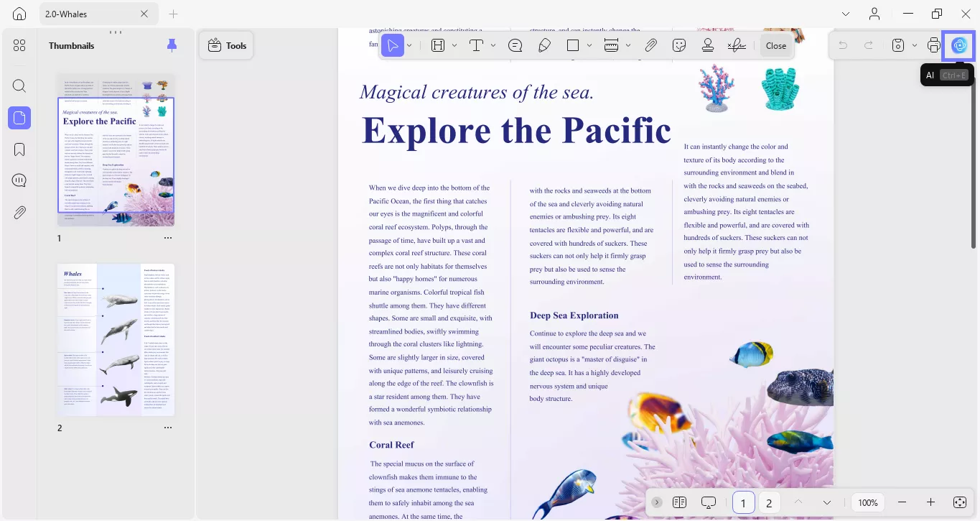Select page 2 thumbnail with whales
980x521 pixels.
pyautogui.click(x=116, y=340)
